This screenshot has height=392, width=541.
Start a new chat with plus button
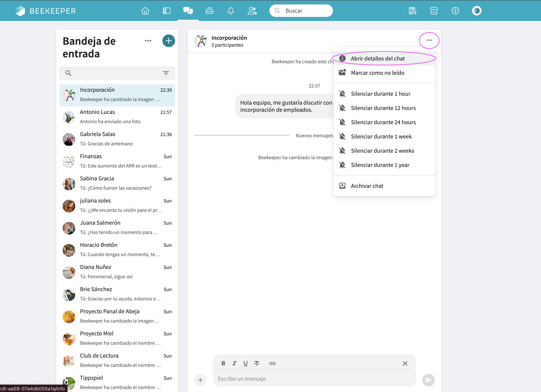pos(168,41)
